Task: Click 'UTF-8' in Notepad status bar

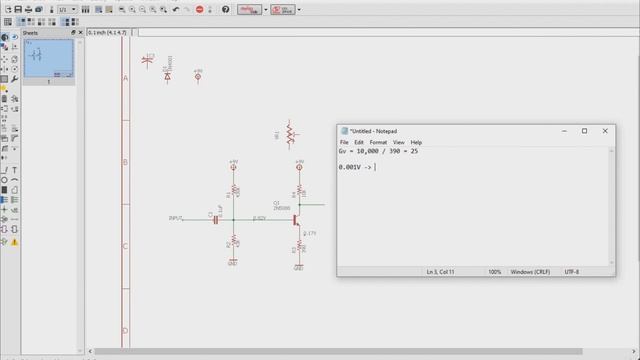Action: click(x=572, y=272)
